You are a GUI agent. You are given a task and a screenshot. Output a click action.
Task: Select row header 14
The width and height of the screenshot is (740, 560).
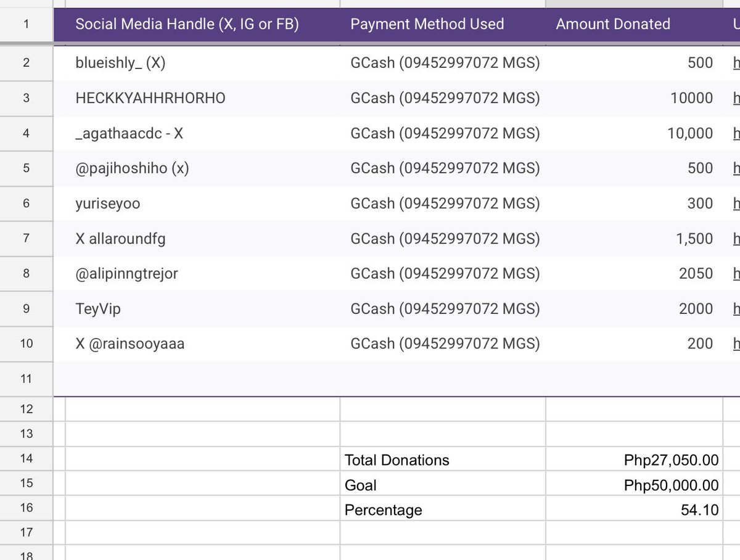[27, 458]
